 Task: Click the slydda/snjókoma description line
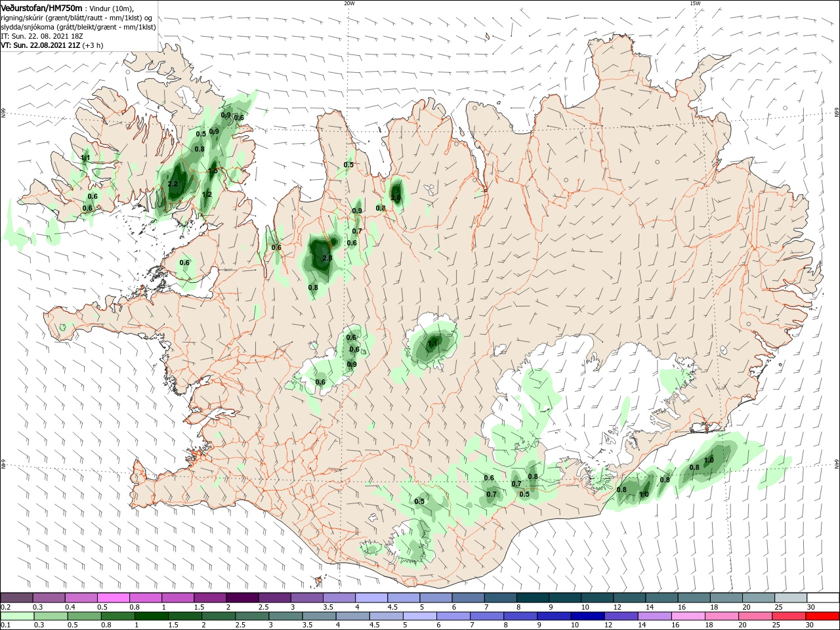(78, 27)
